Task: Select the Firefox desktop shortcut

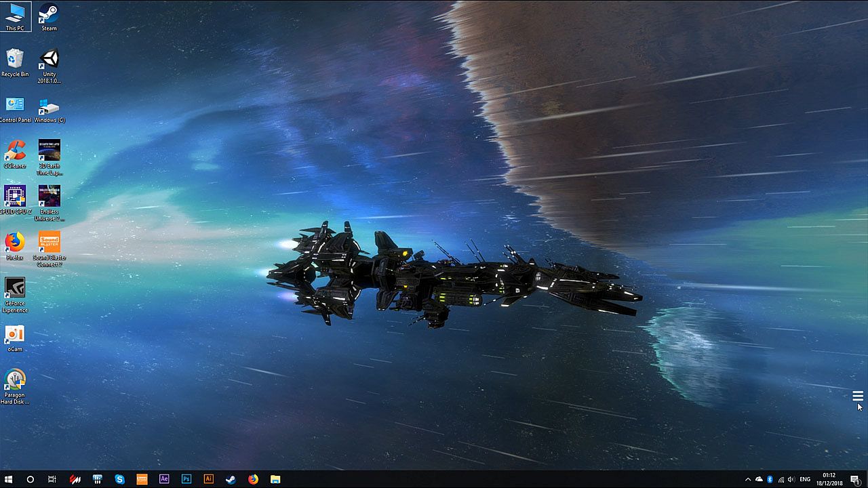Action: (x=15, y=247)
